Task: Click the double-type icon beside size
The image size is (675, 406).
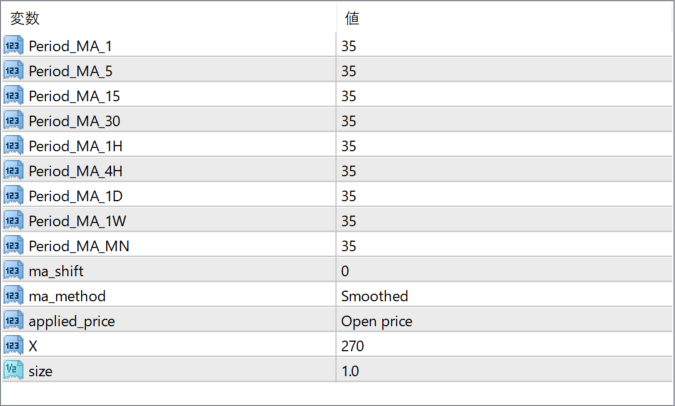Action: (x=13, y=370)
